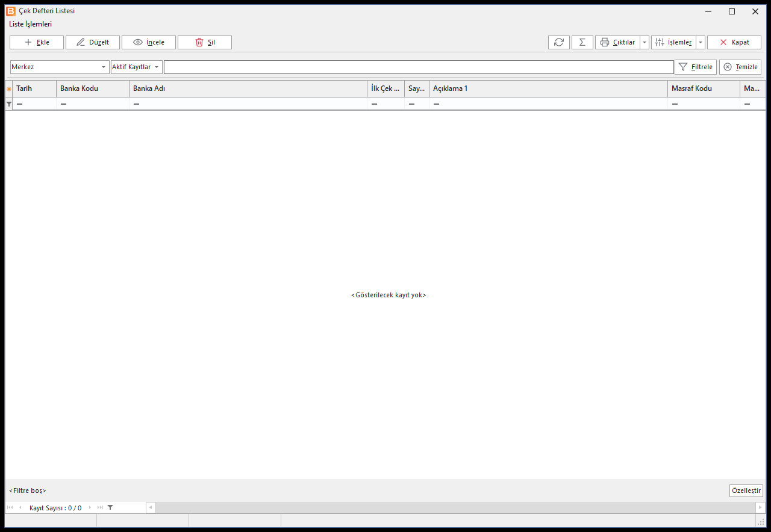This screenshot has width=771, height=532.
Task: Sort by the Tarih column header
Action: [34, 88]
